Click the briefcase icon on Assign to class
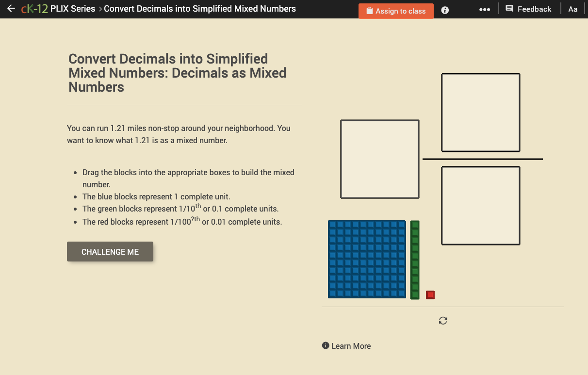This screenshot has width=588, height=375. pyautogui.click(x=369, y=10)
